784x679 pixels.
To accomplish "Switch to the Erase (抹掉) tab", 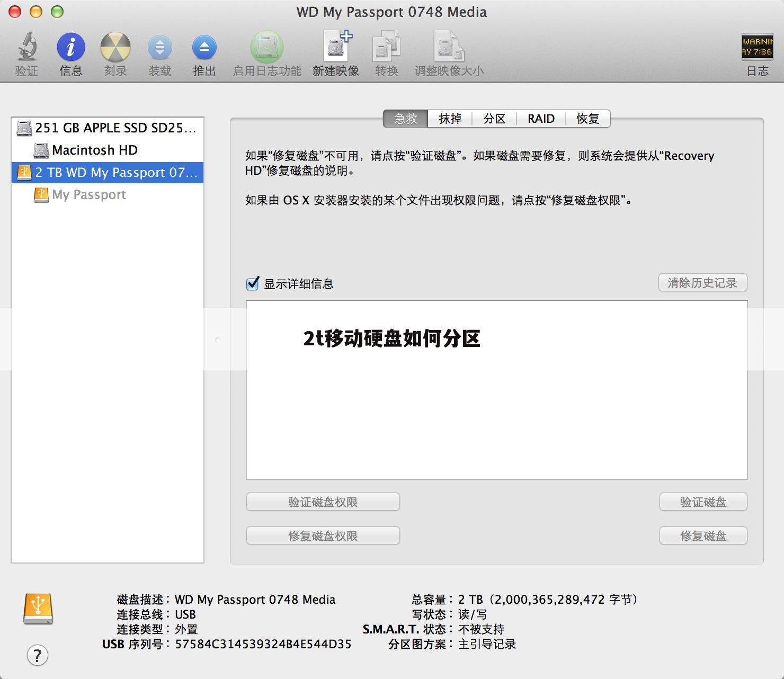I will [450, 119].
